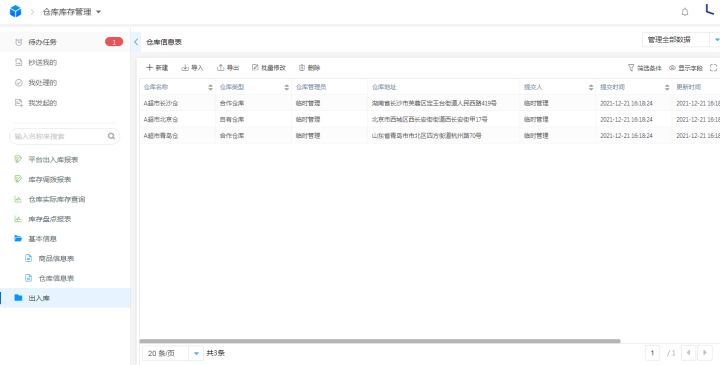The image size is (720, 365).
Task: Click the magnifier icon in sidebar search
Action: point(111,136)
